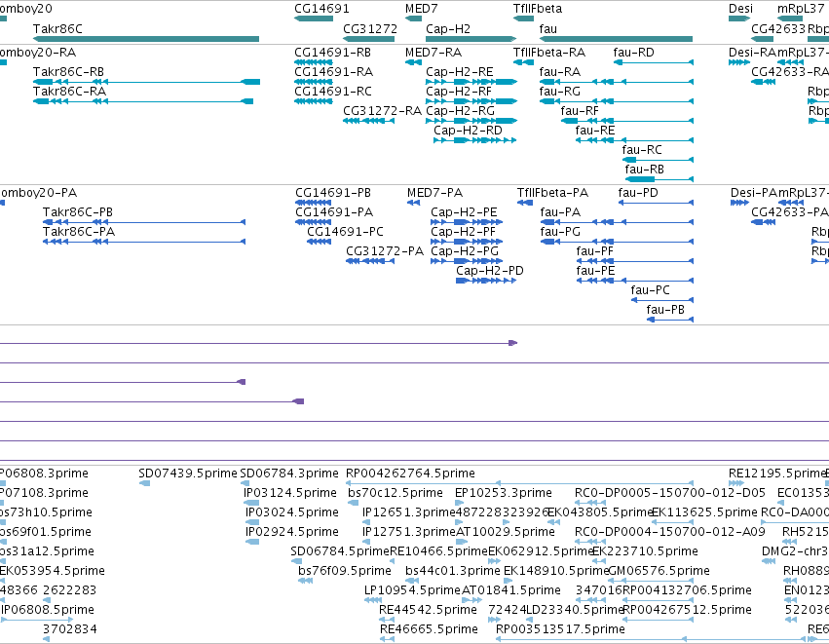Click transcript Desi-RA label

click(752, 53)
